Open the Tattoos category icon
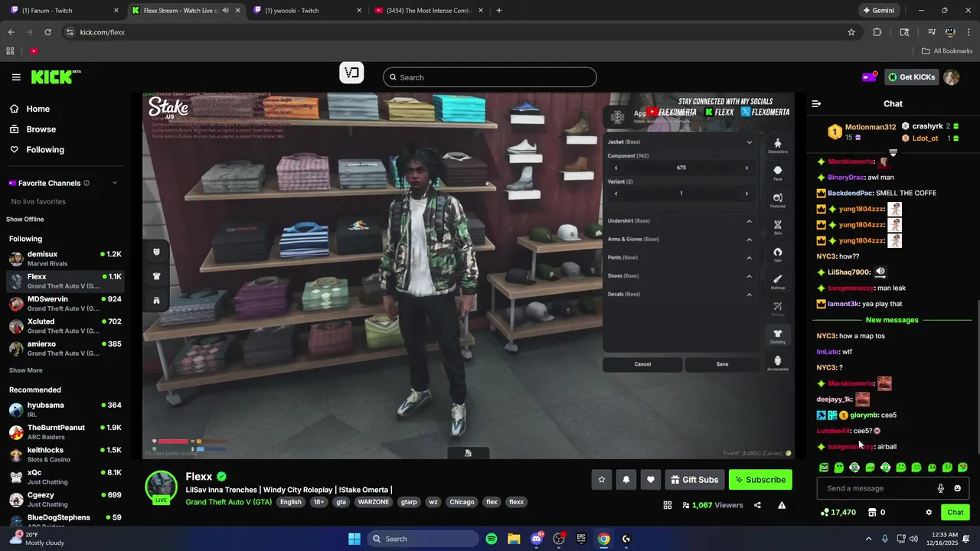The image size is (980, 551). (x=778, y=308)
